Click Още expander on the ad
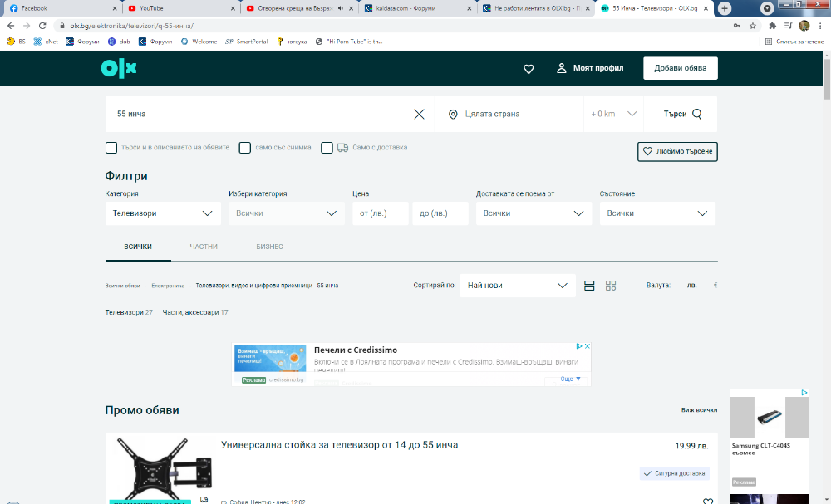This screenshot has width=831, height=504. click(570, 379)
